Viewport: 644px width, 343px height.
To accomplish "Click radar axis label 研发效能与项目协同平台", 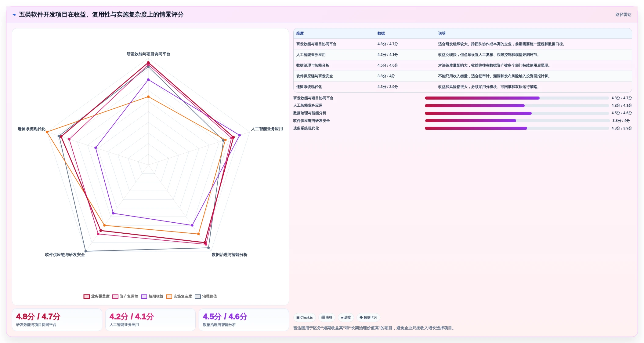I will [148, 54].
